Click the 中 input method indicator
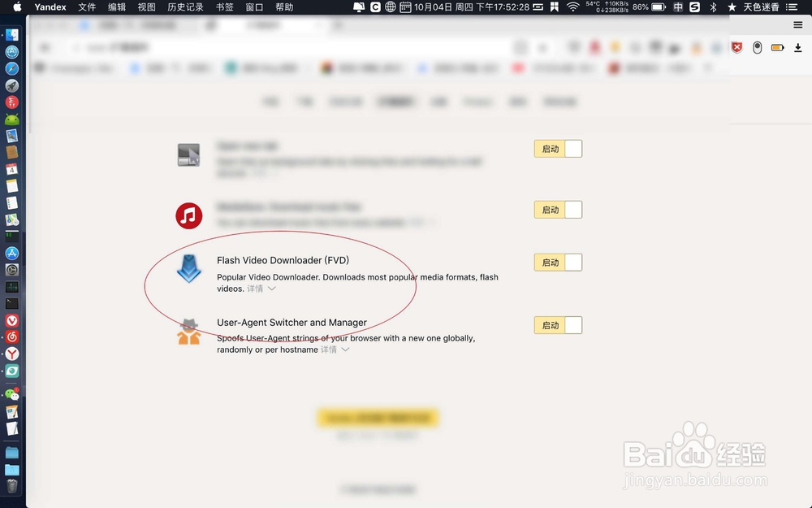This screenshot has height=508, width=812. click(678, 7)
